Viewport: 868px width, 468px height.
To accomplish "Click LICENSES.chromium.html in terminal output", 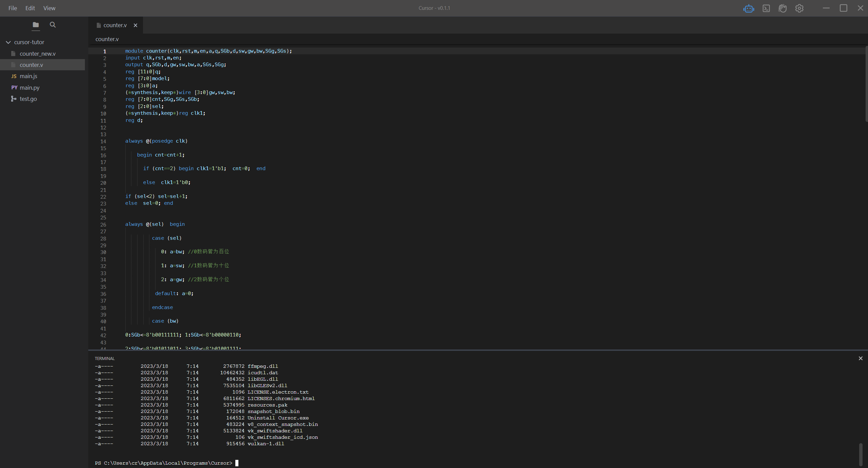I will tap(281, 398).
